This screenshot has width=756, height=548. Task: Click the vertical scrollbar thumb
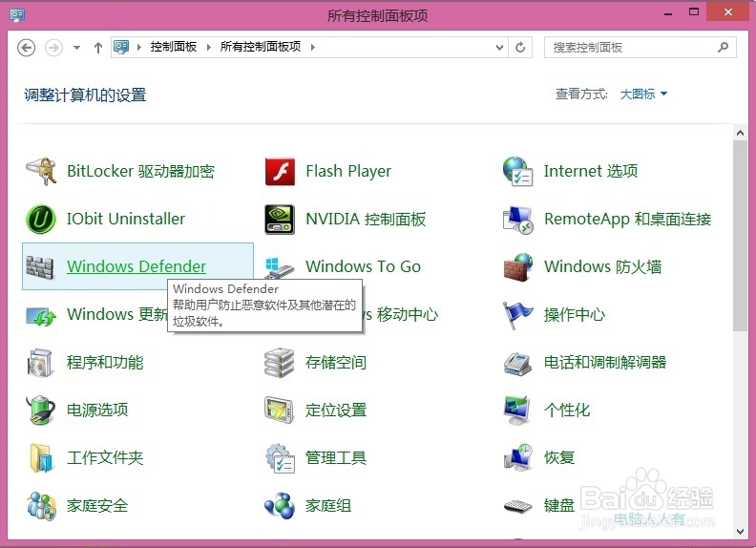(740, 236)
